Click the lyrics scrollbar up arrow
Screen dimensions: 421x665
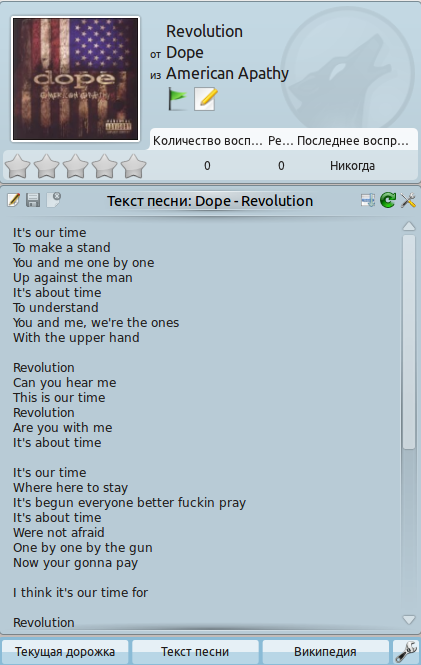[409, 226]
